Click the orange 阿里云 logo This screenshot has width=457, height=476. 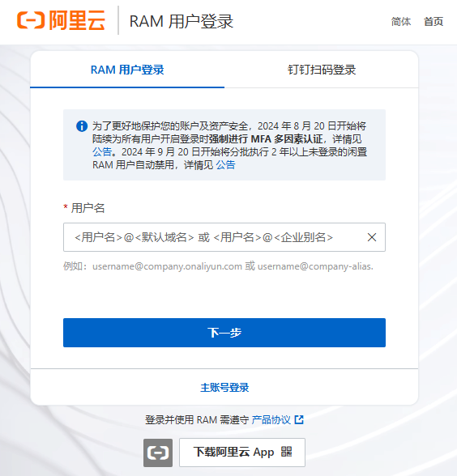pos(61,20)
